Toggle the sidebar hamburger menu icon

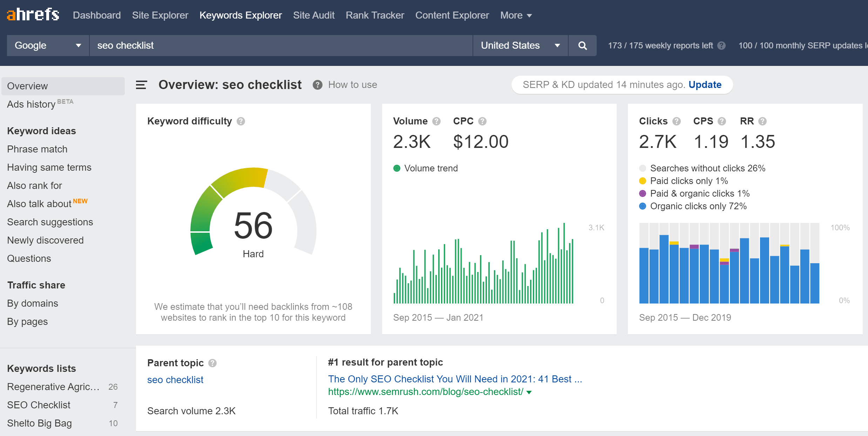click(141, 85)
